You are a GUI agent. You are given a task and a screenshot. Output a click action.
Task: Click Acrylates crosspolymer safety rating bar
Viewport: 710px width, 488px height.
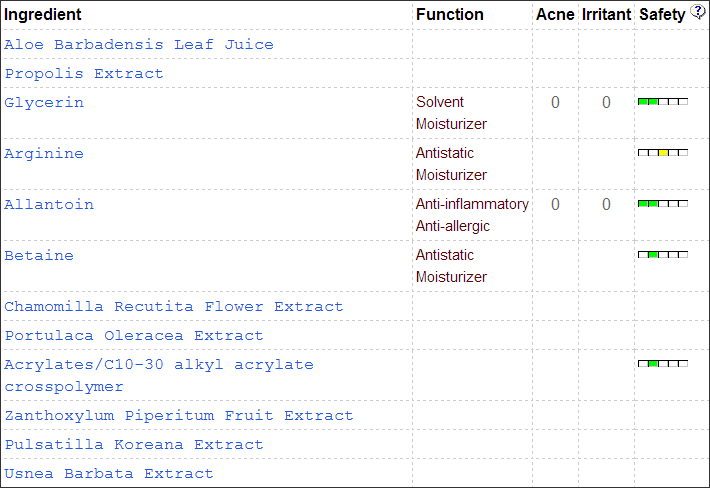(x=663, y=364)
